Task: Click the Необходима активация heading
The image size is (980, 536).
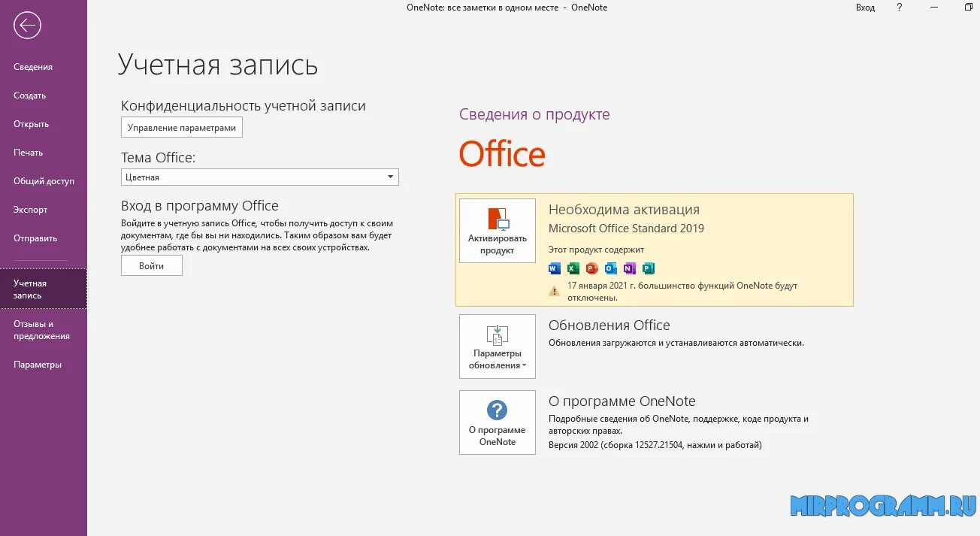Action: coord(624,210)
